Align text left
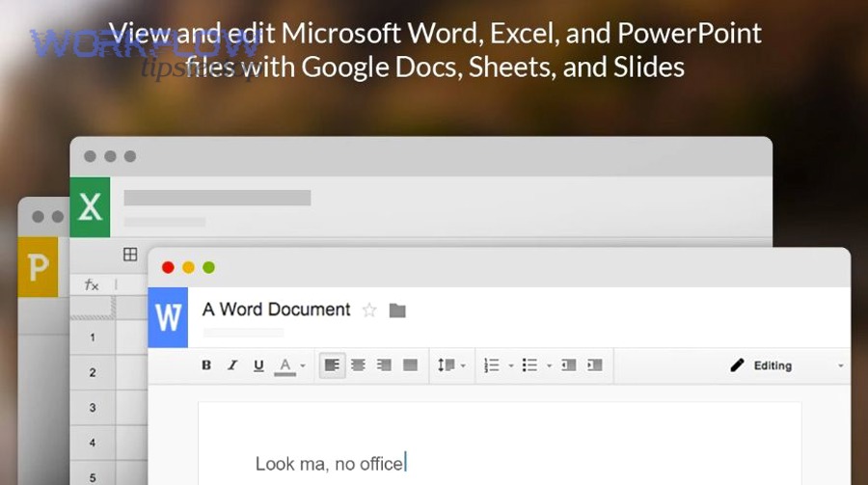The width and height of the screenshot is (868, 485). click(332, 365)
